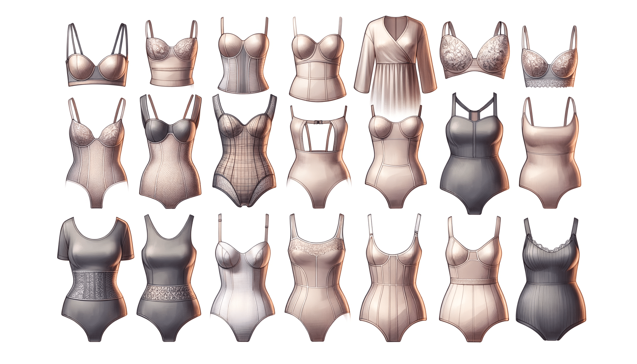Screen dimensions: 637x364
Task: Select the lace-cup camisole with ribbed hem
Action: [x=171, y=60]
